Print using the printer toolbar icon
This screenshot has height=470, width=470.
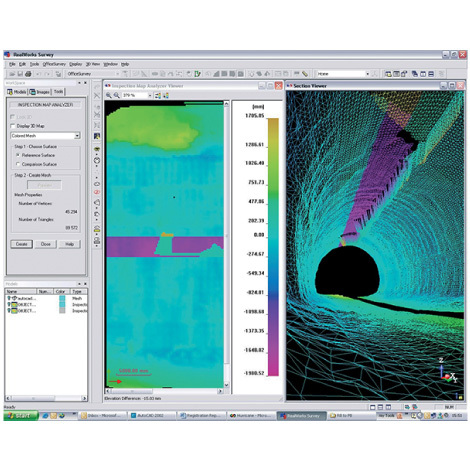(28, 74)
